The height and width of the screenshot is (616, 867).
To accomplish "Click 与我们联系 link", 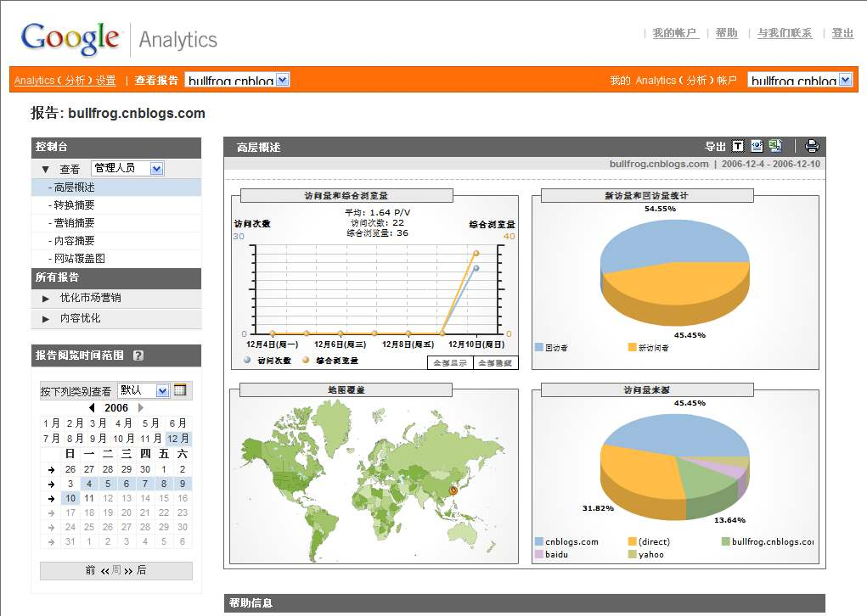I will (x=785, y=33).
